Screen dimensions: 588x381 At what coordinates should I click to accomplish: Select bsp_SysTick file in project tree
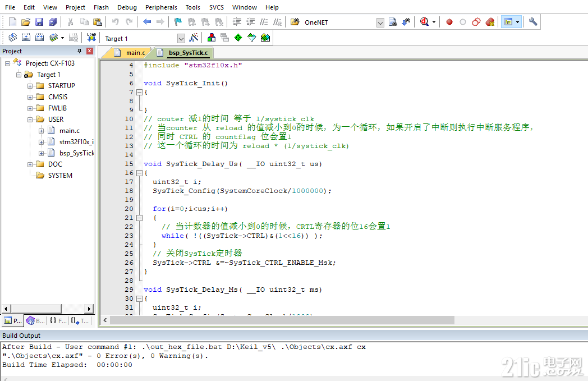click(x=76, y=153)
